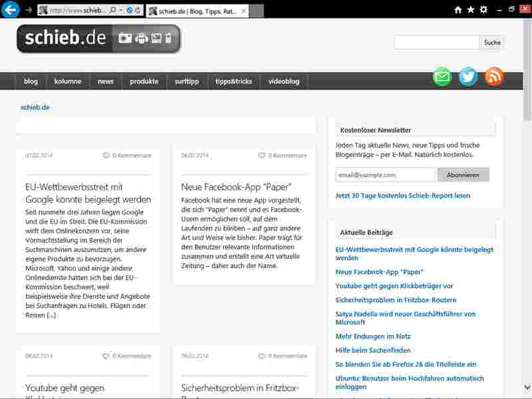Open the videoblog menu item

[x=284, y=81]
